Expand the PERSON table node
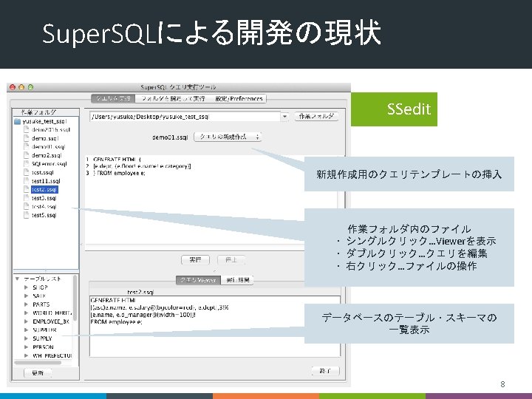This screenshot has height=399, width=532. point(26,347)
